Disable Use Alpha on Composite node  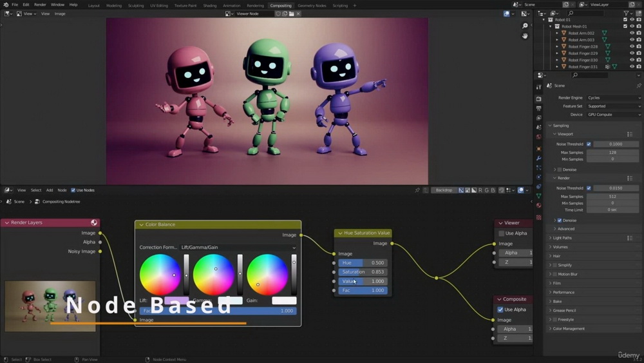click(500, 309)
